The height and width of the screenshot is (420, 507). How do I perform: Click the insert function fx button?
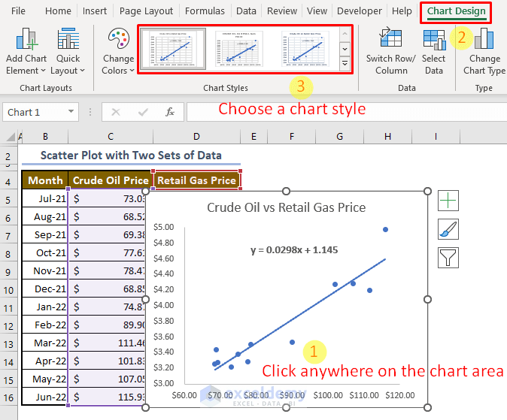point(170,112)
